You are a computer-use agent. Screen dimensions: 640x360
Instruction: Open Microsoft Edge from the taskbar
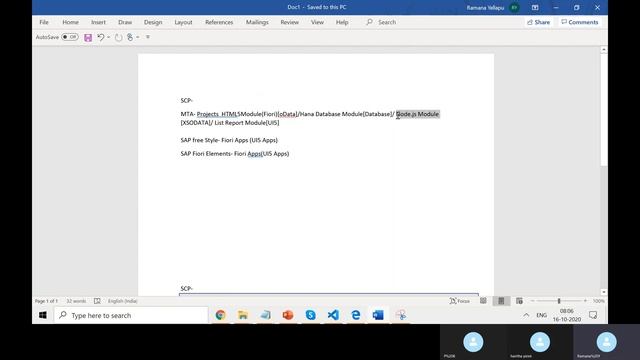(x=356, y=315)
